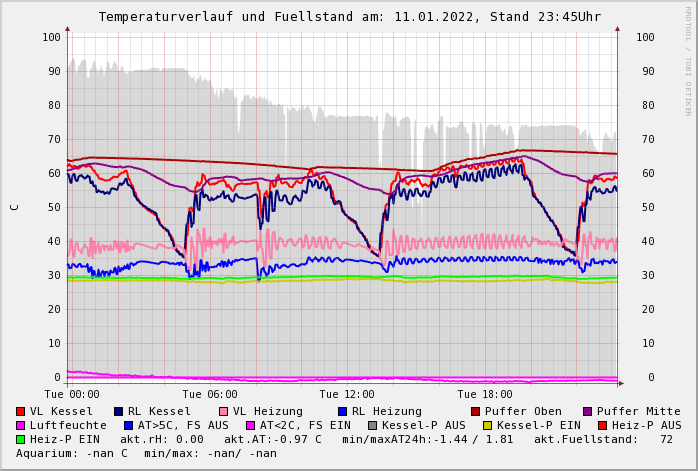Viewport: 698px width, 471px height.
Task: Click the RRDTOOL / TOBI OETIKER watermark
Action: coord(688,60)
